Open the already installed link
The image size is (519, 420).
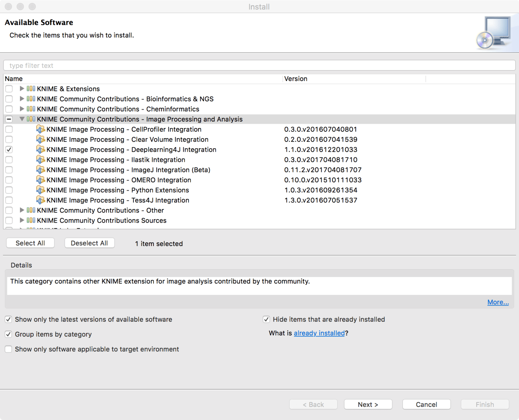(x=319, y=333)
